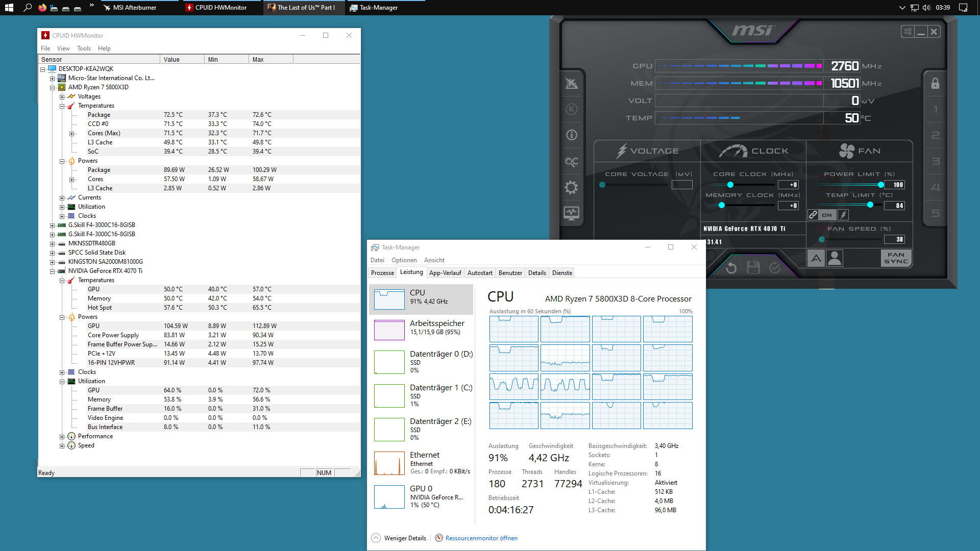Toggle automatic fan speed A button
This screenshot has height=551, width=980.
pyautogui.click(x=816, y=258)
